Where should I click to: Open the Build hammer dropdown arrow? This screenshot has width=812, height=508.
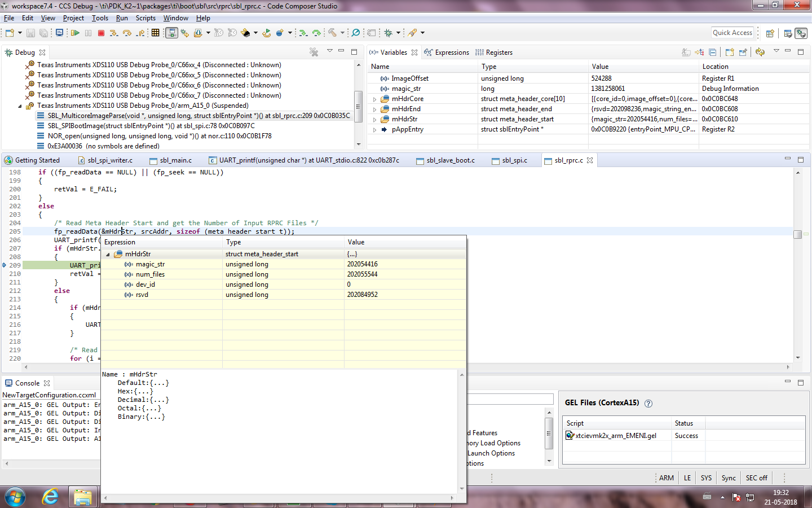pyautogui.click(x=342, y=33)
